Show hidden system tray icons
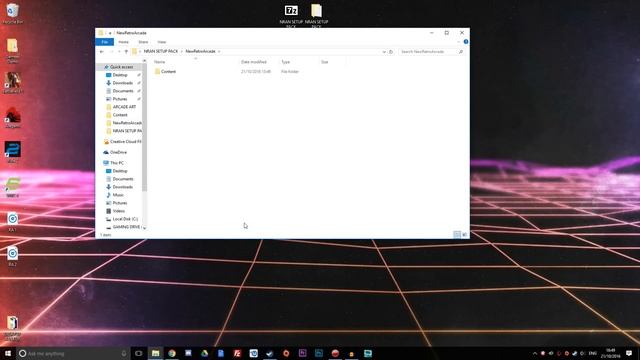This screenshot has width=640, height=360. [535, 353]
